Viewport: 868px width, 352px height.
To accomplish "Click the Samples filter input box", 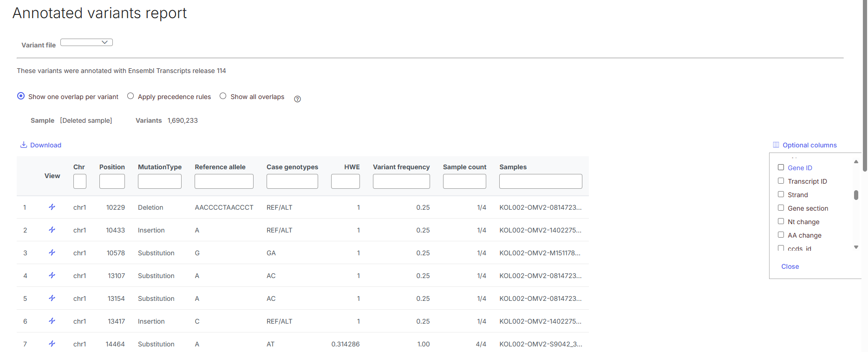I will [540, 181].
